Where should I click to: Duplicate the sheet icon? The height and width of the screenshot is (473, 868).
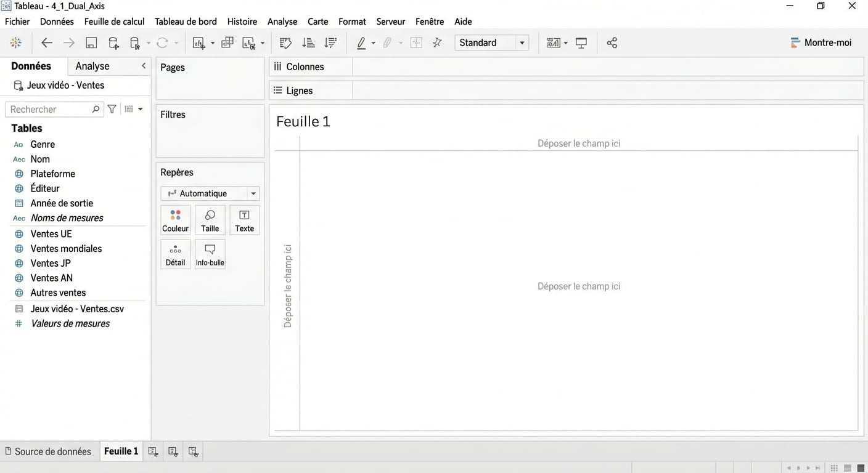[x=227, y=42]
